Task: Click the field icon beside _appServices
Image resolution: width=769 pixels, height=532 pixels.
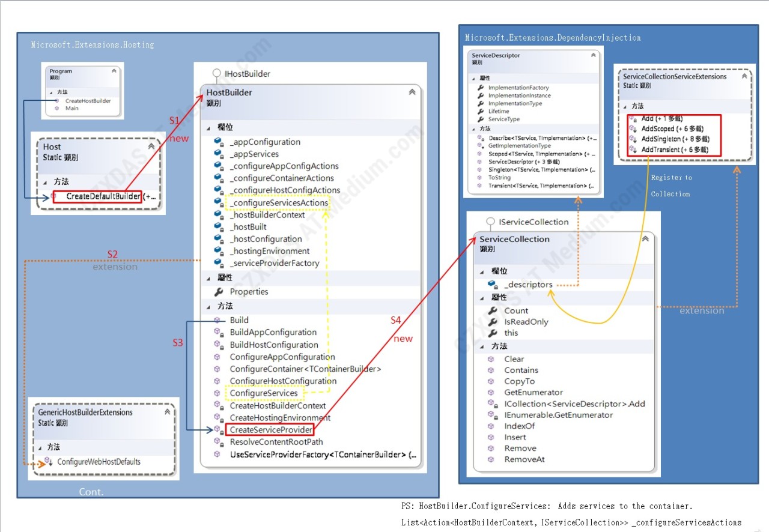Action: pos(219,154)
